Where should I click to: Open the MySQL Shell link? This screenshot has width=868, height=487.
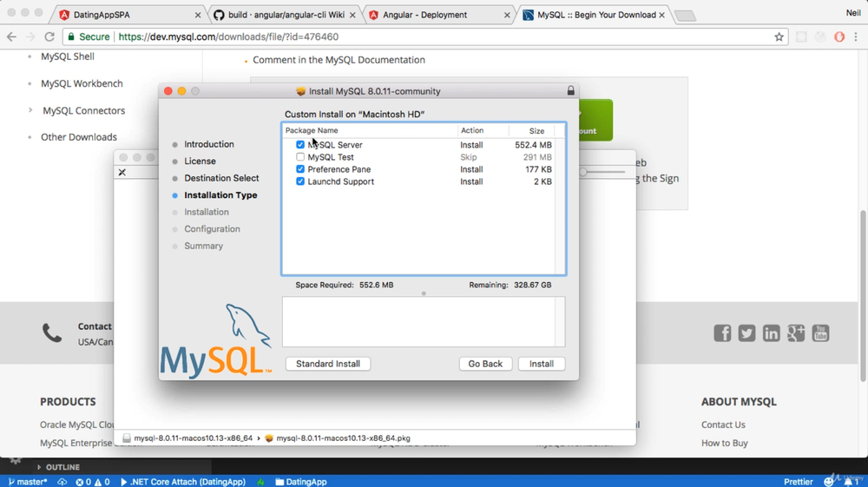[68, 56]
